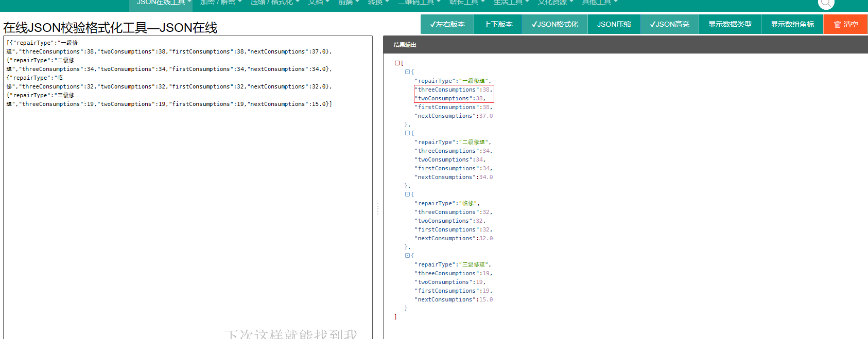This screenshot has height=339, width=868.
Task: Click the "repairType":"二级修理" output line
Action: click(453, 142)
